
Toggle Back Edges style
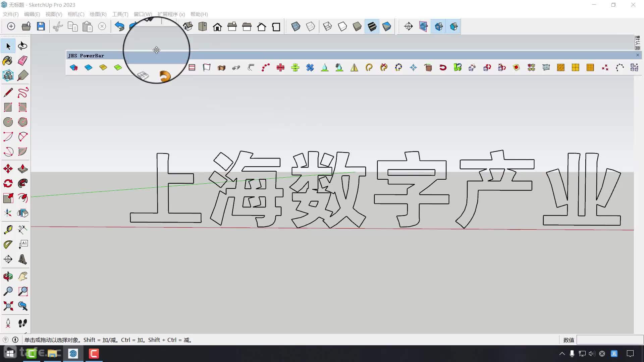311,26
